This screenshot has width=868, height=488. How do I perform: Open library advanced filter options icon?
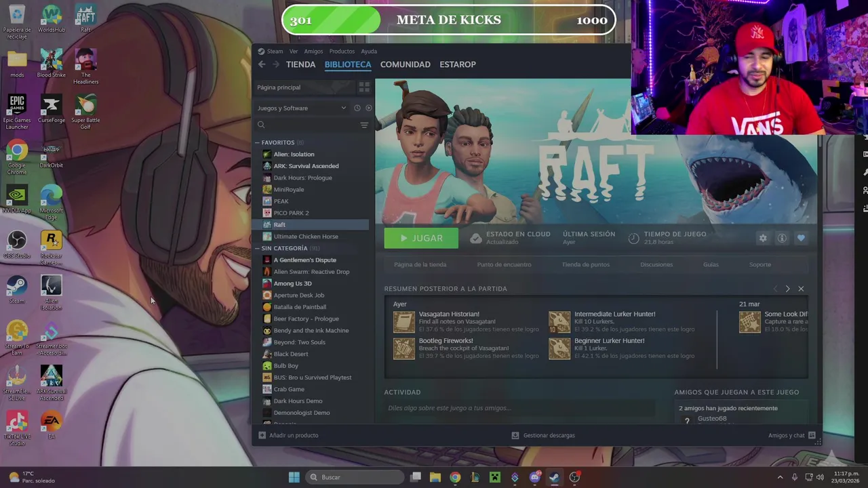click(x=364, y=125)
